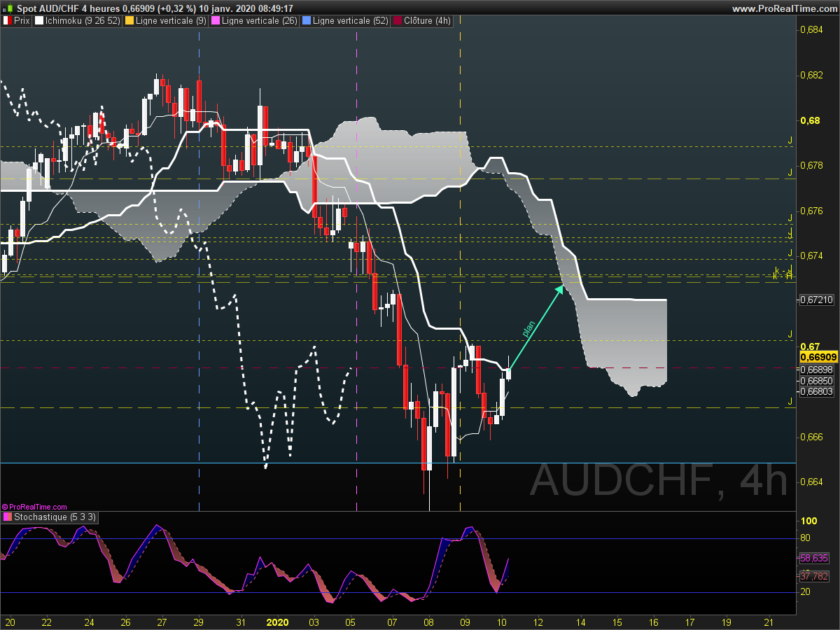The height and width of the screenshot is (630, 840).
Task: Click date 09 on the time axis
Action: pyautogui.click(x=465, y=622)
